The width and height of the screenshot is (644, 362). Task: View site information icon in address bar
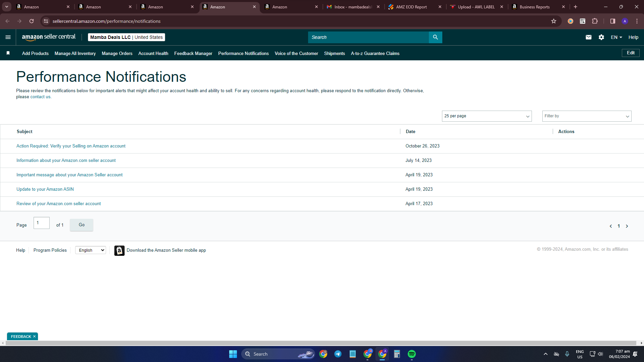click(x=46, y=21)
